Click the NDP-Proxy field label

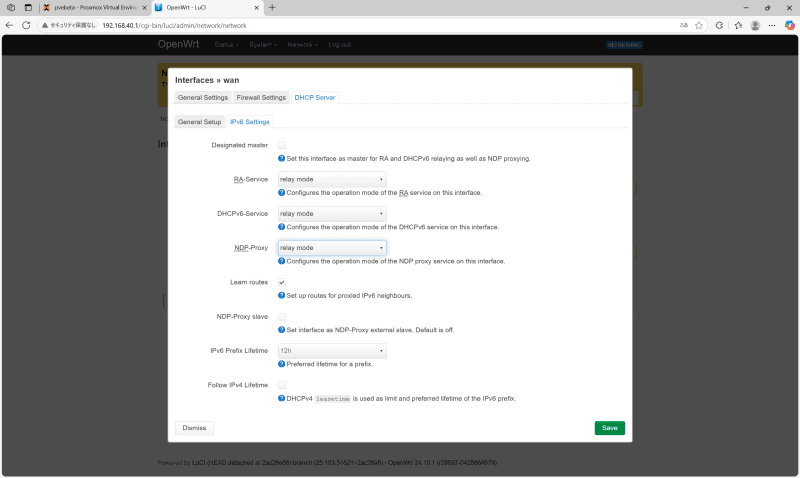[251, 248]
